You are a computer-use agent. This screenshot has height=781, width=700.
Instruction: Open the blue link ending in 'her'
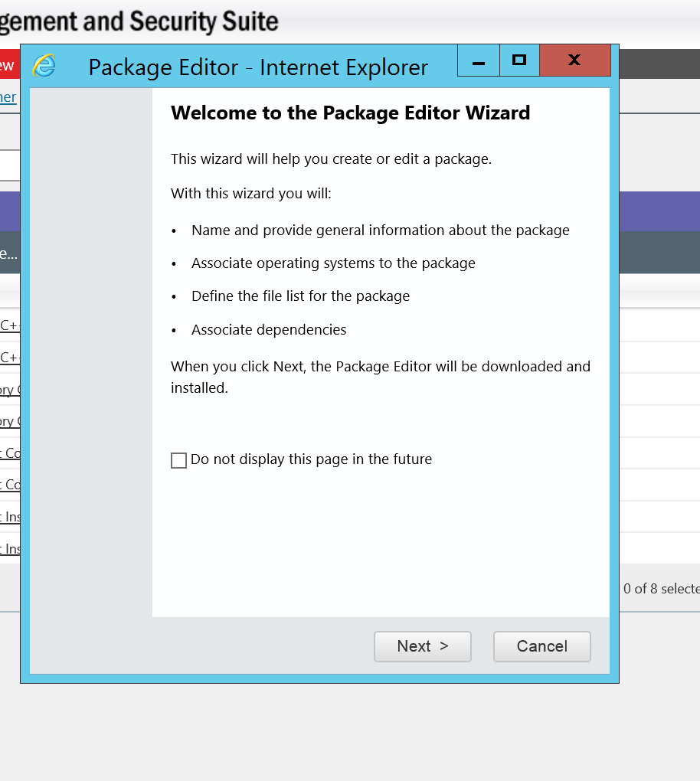[8, 96]
